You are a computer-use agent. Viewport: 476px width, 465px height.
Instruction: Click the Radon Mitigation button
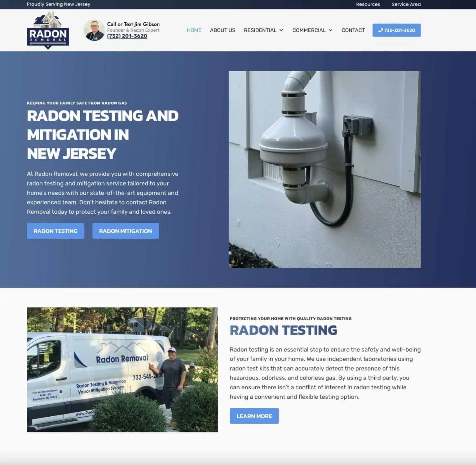126,231
